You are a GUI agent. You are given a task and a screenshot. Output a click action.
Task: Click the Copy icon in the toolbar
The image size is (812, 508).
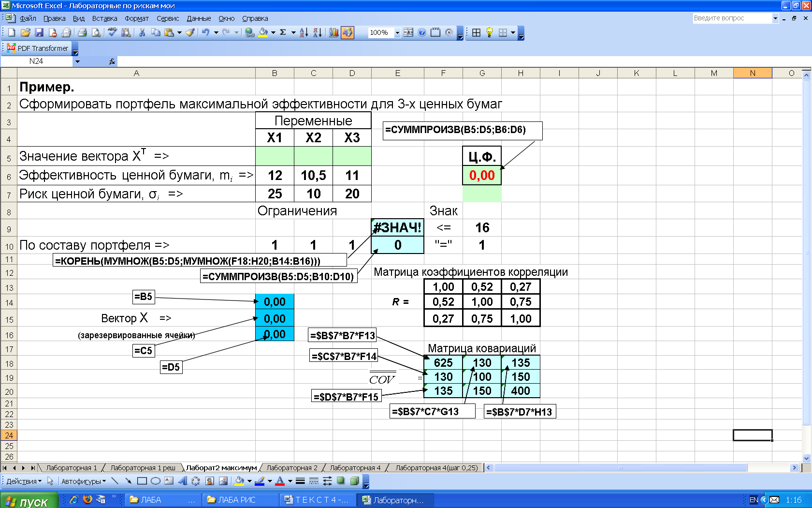(156, 32)
